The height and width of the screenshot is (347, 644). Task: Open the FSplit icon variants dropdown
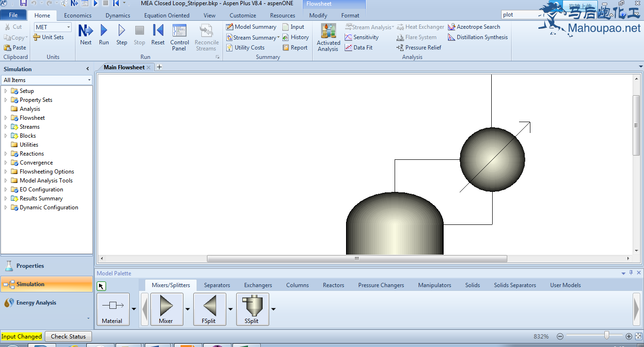231,309
